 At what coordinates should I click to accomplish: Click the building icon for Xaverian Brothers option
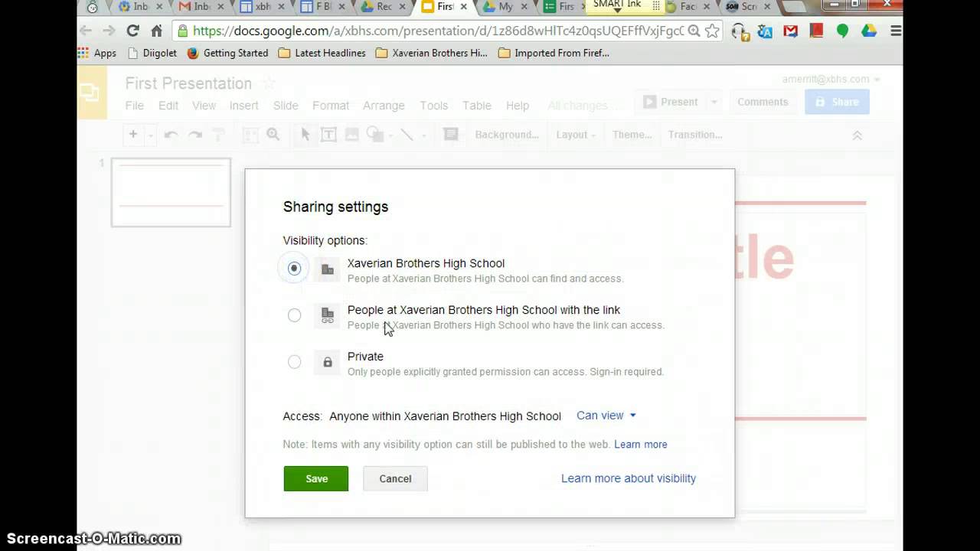pos(328,269)
